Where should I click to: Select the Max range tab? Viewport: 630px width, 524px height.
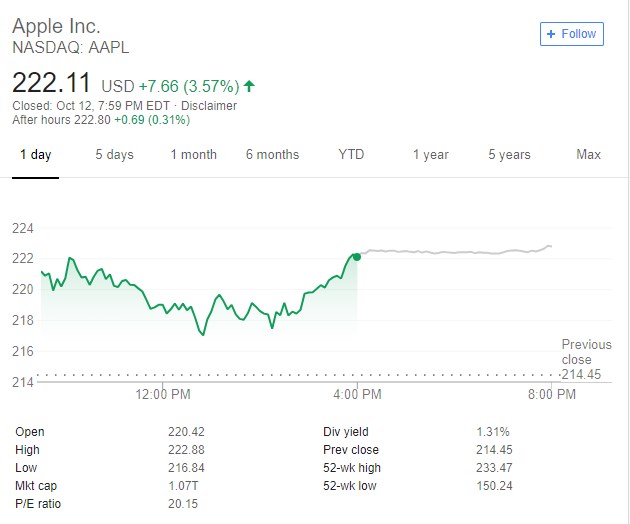point(588,155)
